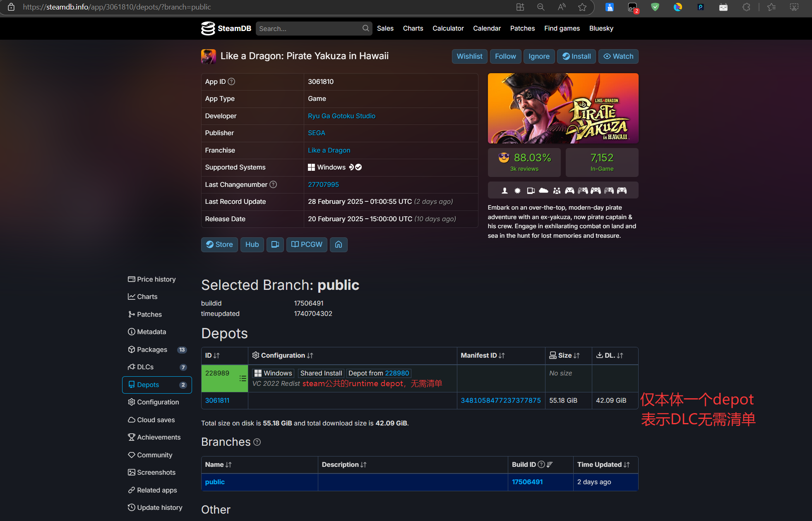Click the Ignore button
This screenshot has height=521, width=812.
click(x=539, y=57)
